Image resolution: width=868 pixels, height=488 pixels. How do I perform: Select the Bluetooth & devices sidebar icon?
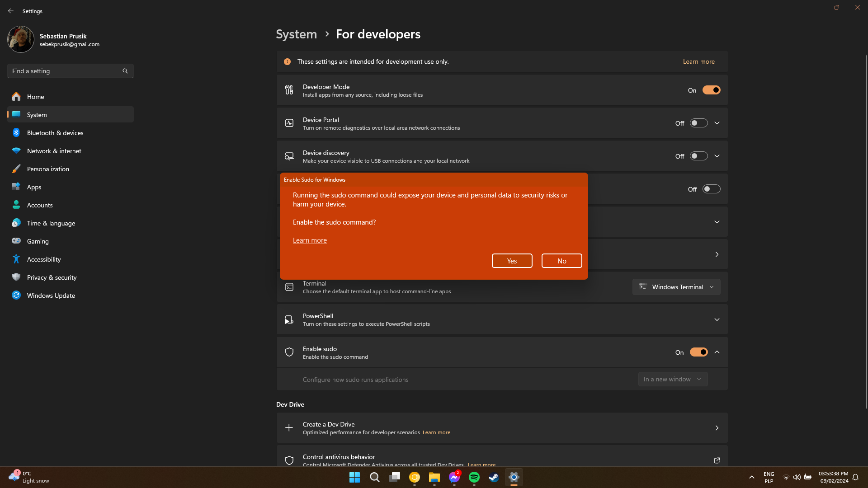[x=16, y=132]
